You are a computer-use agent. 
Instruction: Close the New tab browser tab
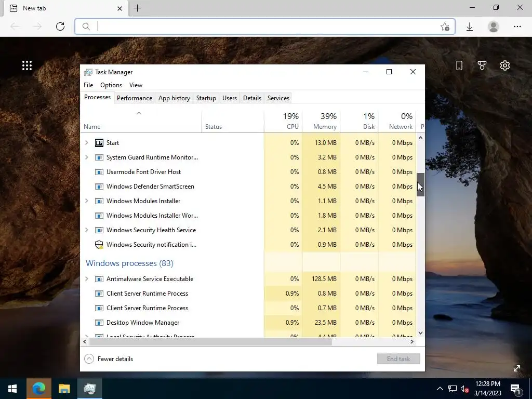(x=119, y=8)
